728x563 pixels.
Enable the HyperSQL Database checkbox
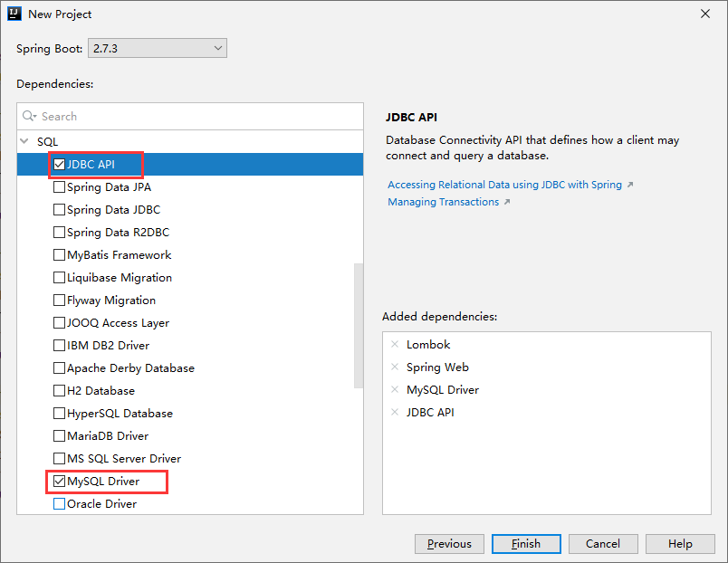[x=59, y=413]
